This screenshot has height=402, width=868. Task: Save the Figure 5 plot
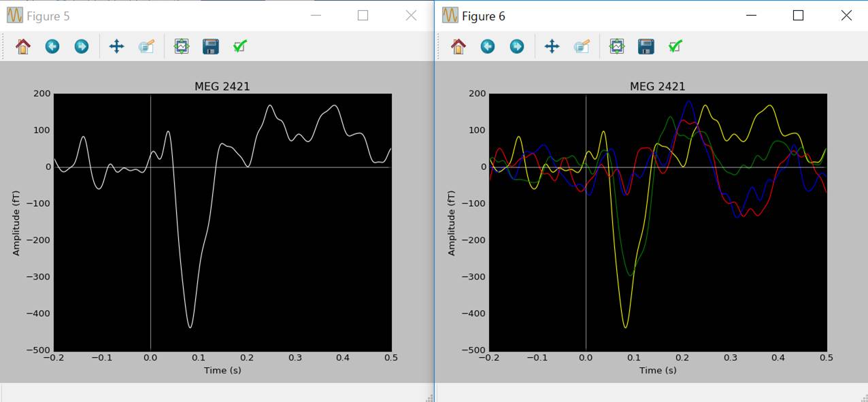(211, 46)
